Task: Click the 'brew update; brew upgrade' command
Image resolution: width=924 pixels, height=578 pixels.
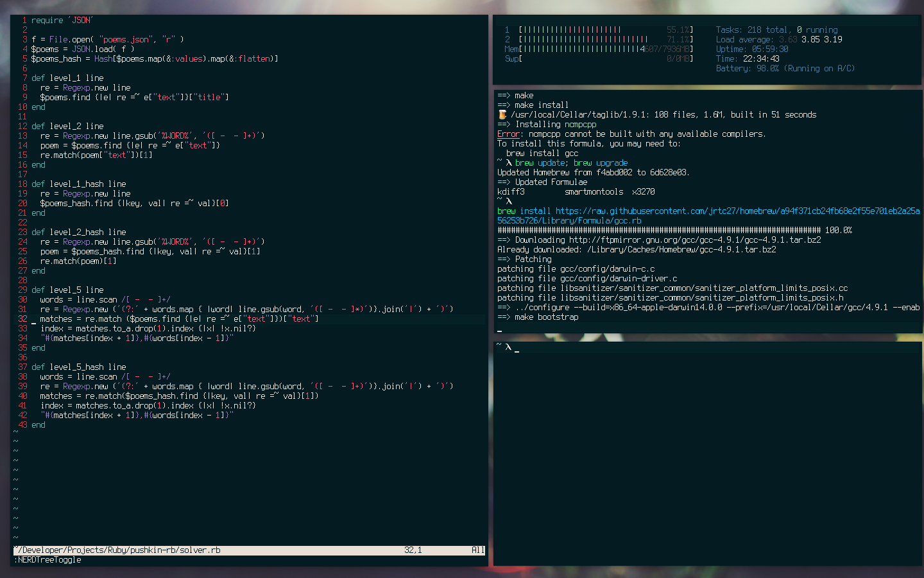Action: click(x=571, y=162)
